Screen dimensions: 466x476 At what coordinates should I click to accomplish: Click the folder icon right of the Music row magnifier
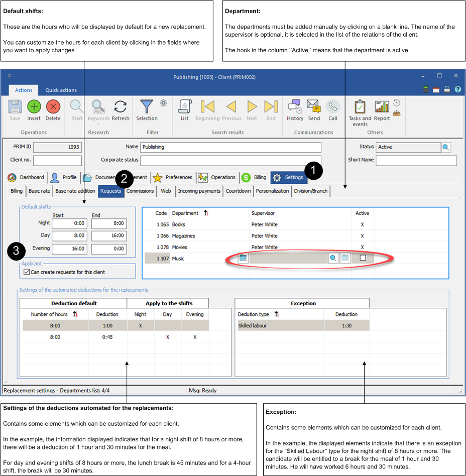pyautogui.click(x=345, y=259)
